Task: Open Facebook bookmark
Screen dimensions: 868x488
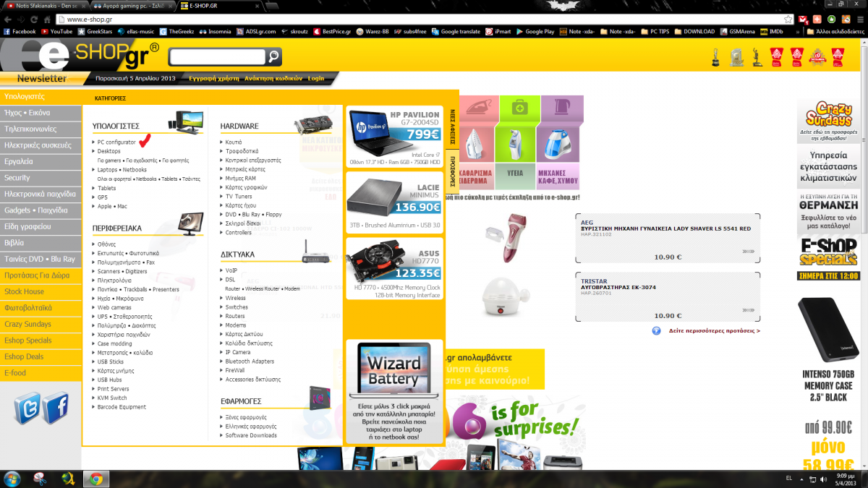Action: tap(20, 32)
